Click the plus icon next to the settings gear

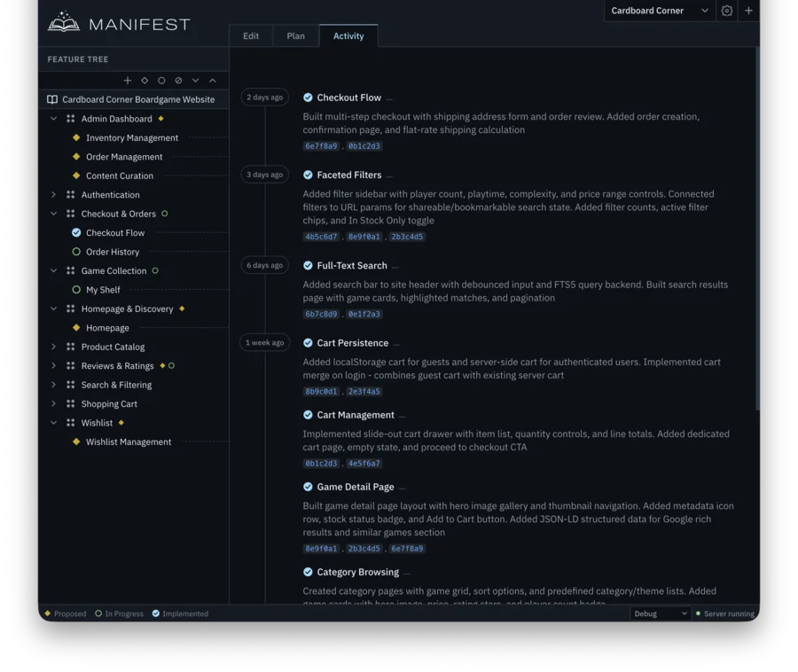coord(750,11)
